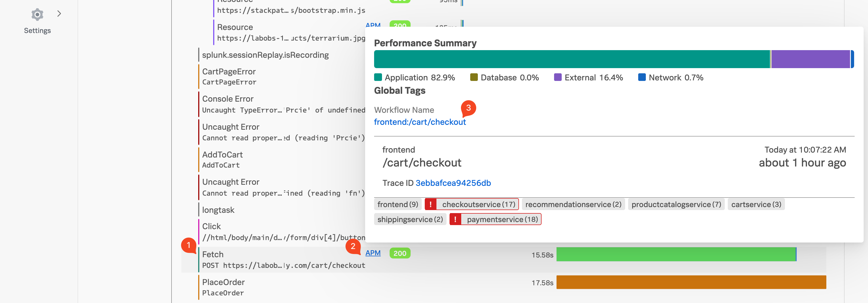Click the paymentservice error exclamation icon

(x=455, y=219)
